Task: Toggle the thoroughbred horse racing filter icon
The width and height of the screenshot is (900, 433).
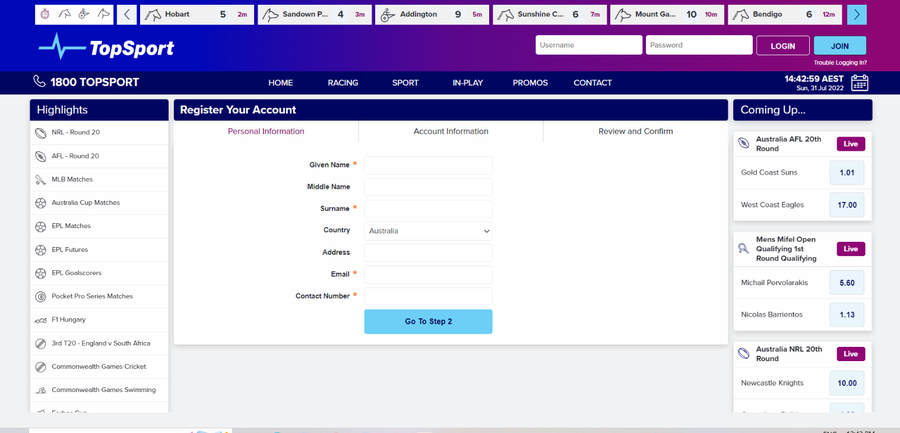Action: [x=64, y=14]
